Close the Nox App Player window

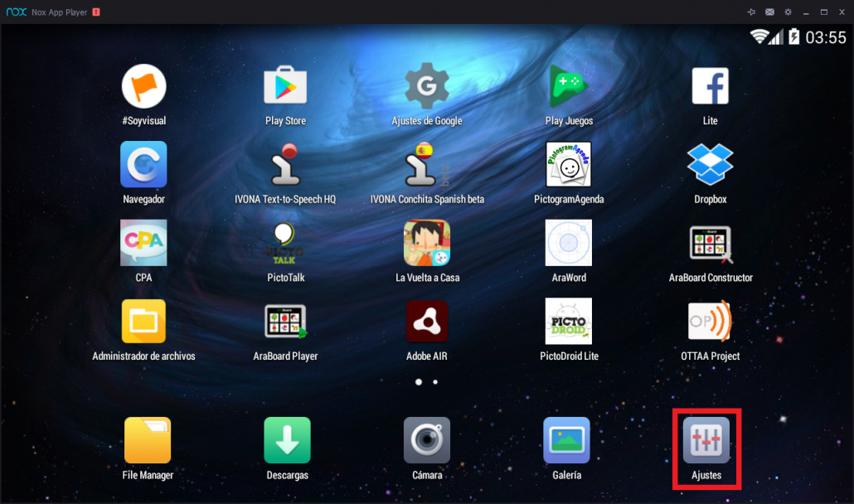[842, 12]
